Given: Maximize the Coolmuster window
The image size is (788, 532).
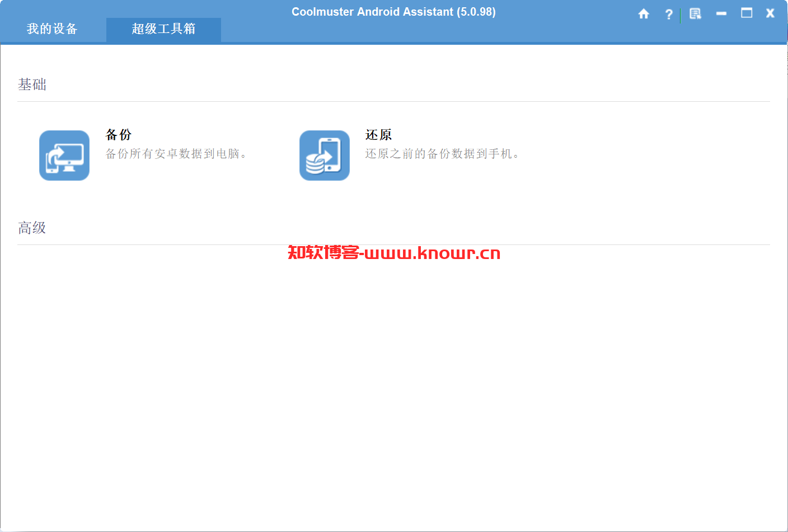Looking at the screenshot, I should click(747, 13).
